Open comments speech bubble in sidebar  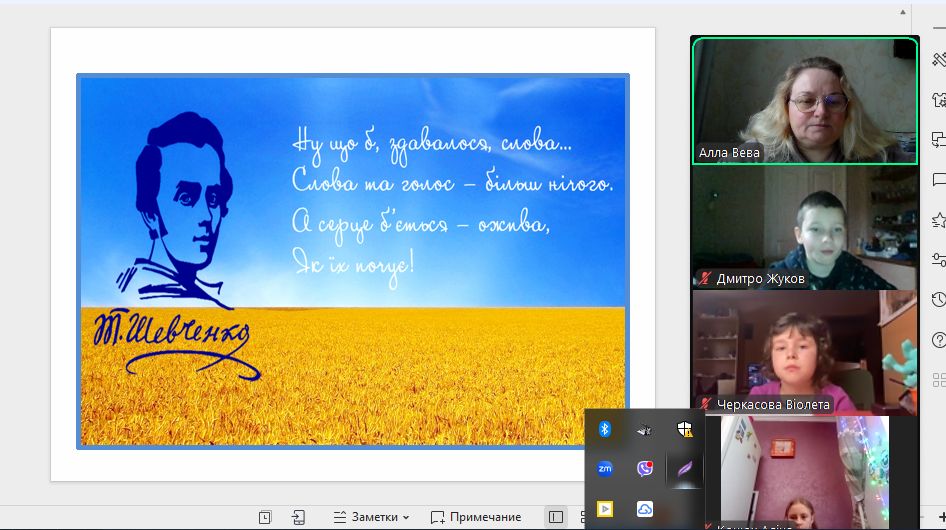[x=938, y=180]
